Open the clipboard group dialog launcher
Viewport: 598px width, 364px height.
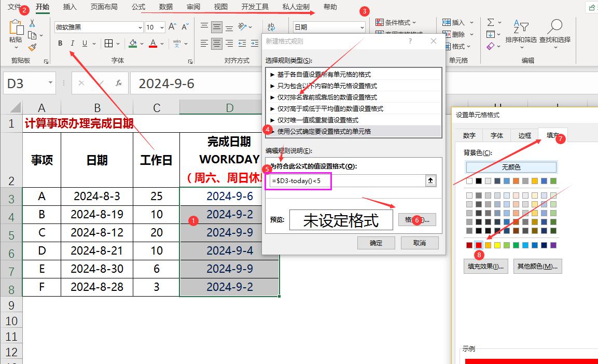[x=46, y=61]
